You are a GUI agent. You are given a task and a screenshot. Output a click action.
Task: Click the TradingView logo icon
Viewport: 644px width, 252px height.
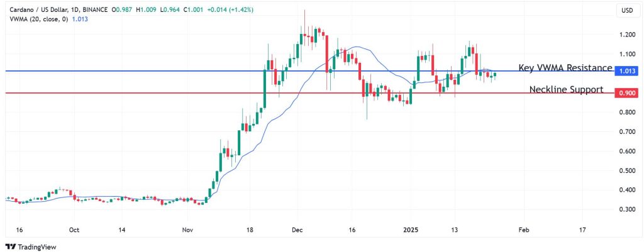(11, 246)
